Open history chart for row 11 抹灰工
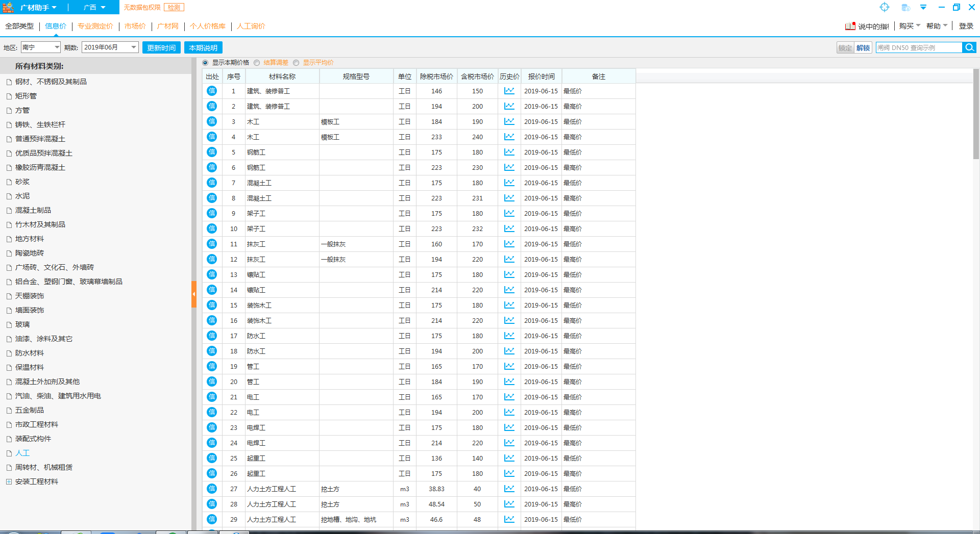Viewport: 980px width, 534px height. 509,244
